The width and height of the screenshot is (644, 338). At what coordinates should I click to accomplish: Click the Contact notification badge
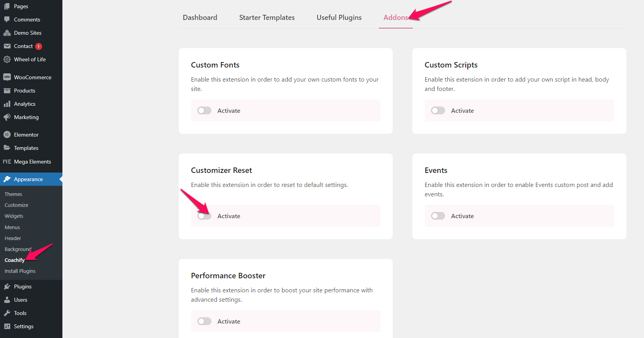(39, 46)
